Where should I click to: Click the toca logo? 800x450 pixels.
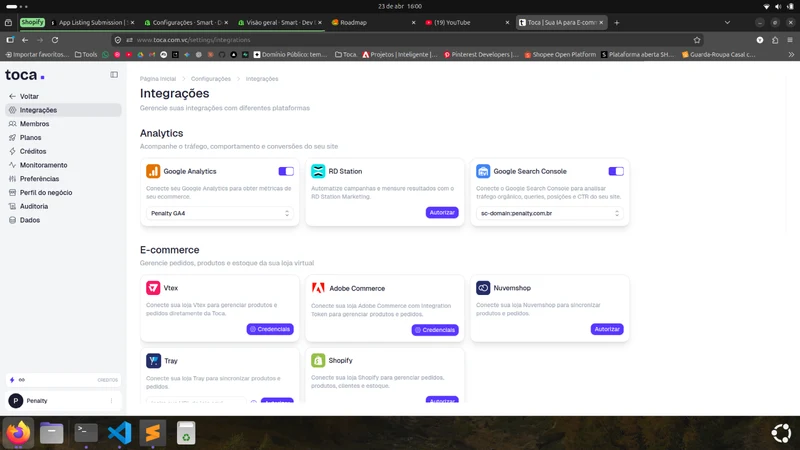[x=24, y=75]
